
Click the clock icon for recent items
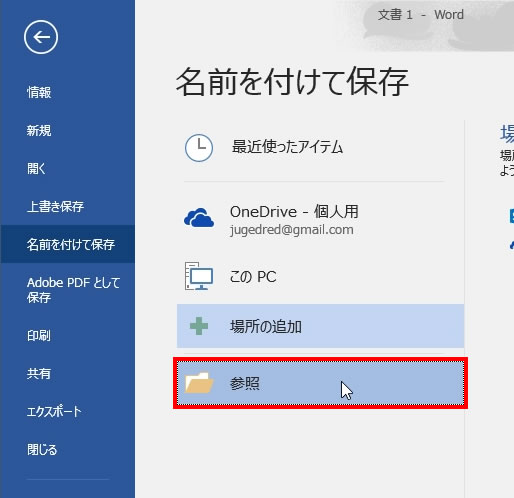(199, 148)
